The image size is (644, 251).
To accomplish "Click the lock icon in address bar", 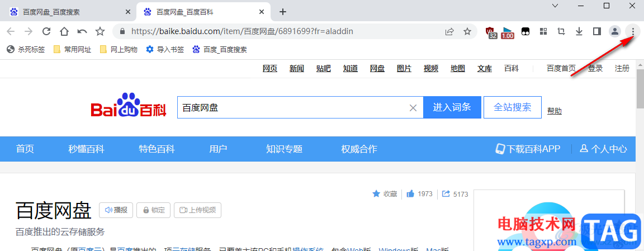I will [121, 31].
